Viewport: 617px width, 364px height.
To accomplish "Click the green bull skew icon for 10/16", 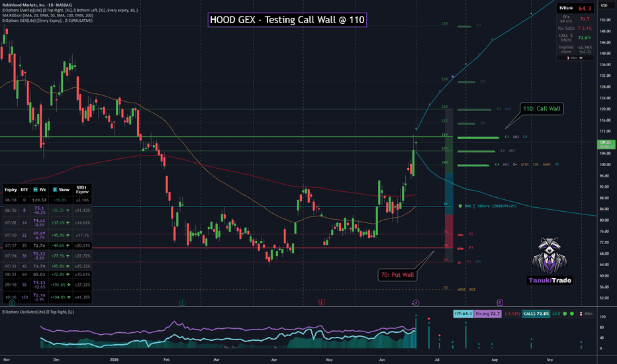I will point(68,297).
